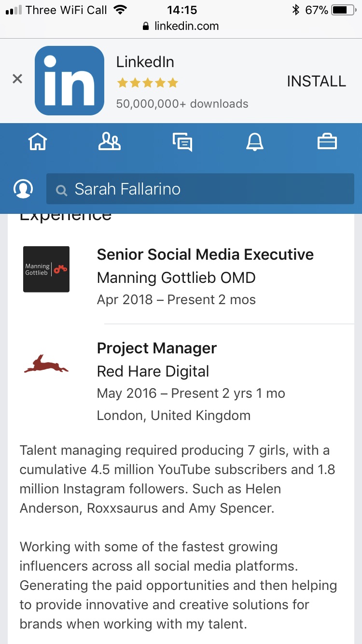This screenshot has height=644, width=362.
Task: Open the My Network people icon
Action: [110, 142]
